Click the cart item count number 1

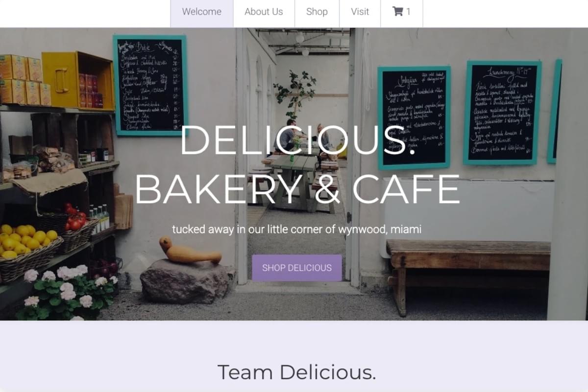(x=408, y=12)
